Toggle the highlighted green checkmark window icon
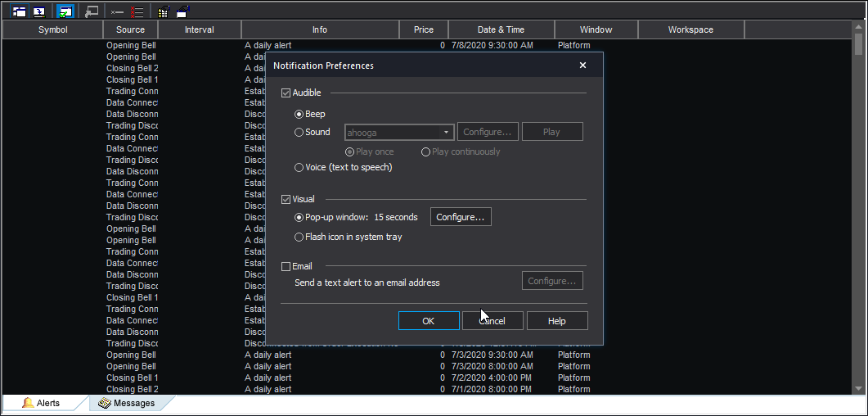This screenshot has width=868, height=416. (65, 11)
